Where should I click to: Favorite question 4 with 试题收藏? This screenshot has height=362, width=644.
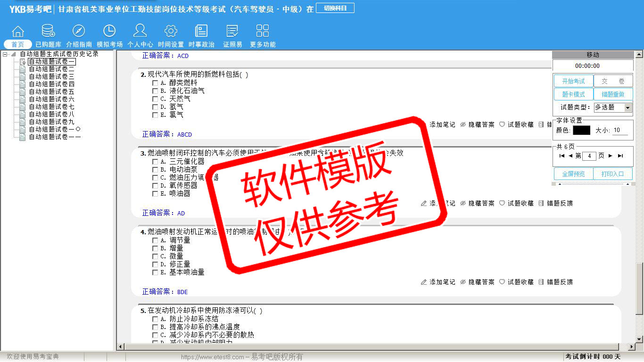click(516, 282)
